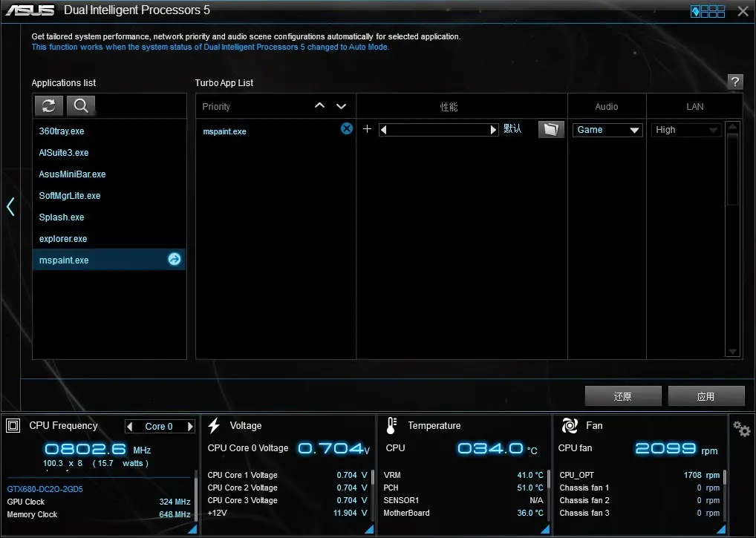Switch to previous CPU core
This screenshot has width=756, height=538.
[x=129, y=426]
